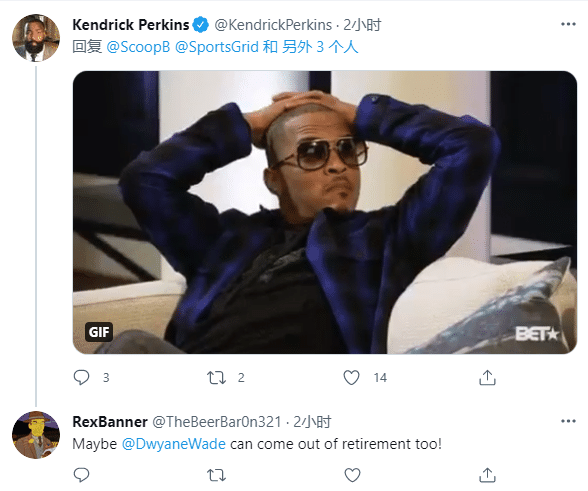Open more options for Kendrick Perkins' tweet
The width and height of the screenshot is (588, 491).
tap(568, 24)
